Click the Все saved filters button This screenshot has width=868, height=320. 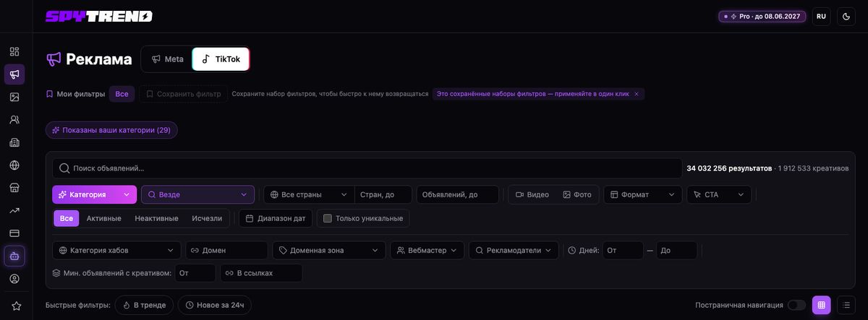tap(122, 94)
